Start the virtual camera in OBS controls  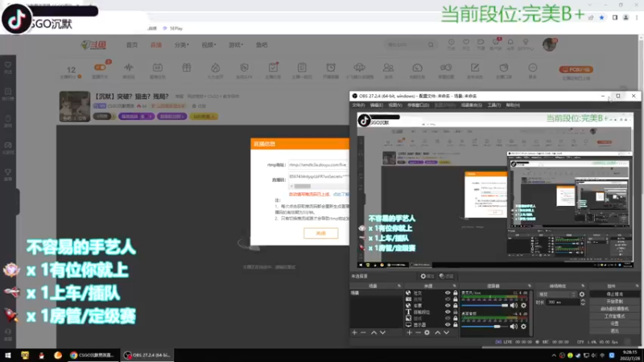point(614,309)
